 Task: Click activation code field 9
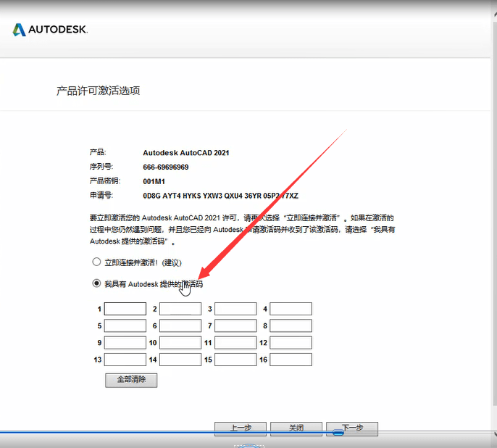pos(125,343)
